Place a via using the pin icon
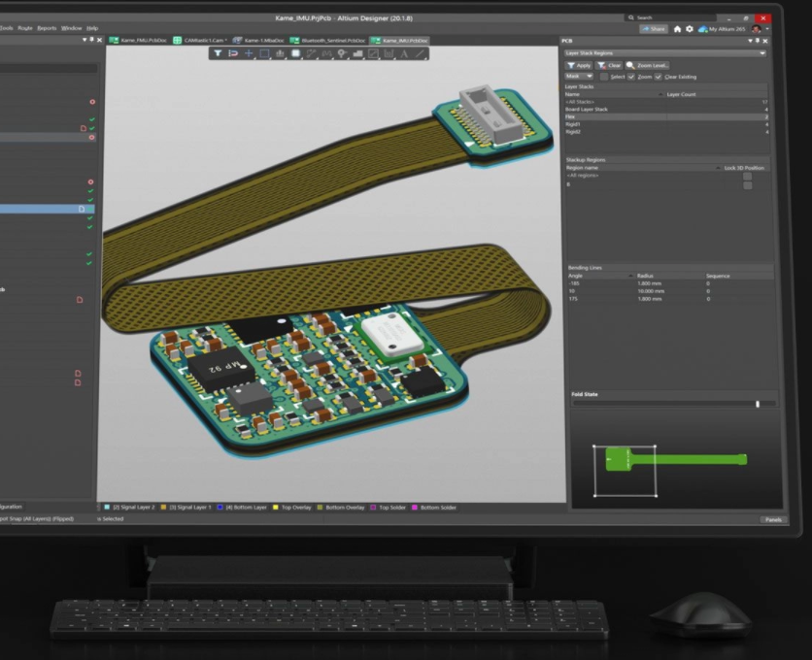812x660 pixels. pos(342,53)
